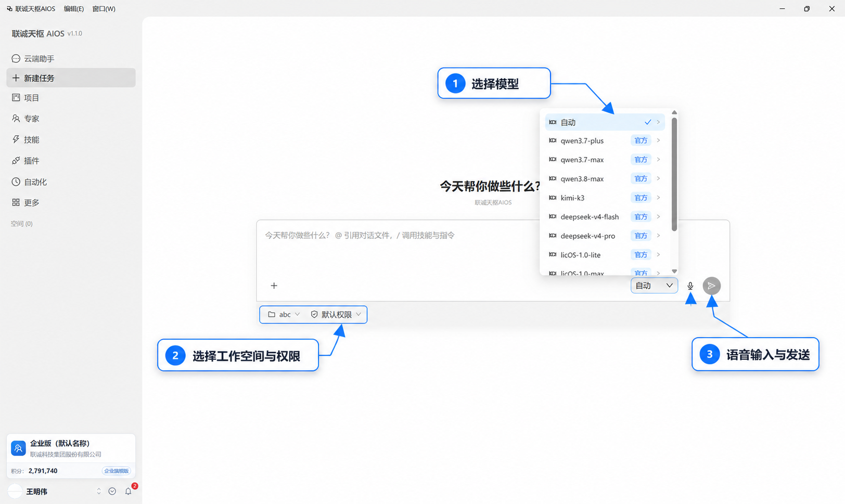Screen dimensions: 845x504
Task: Select the kimi-k3 model
Action: click(605, 198)
